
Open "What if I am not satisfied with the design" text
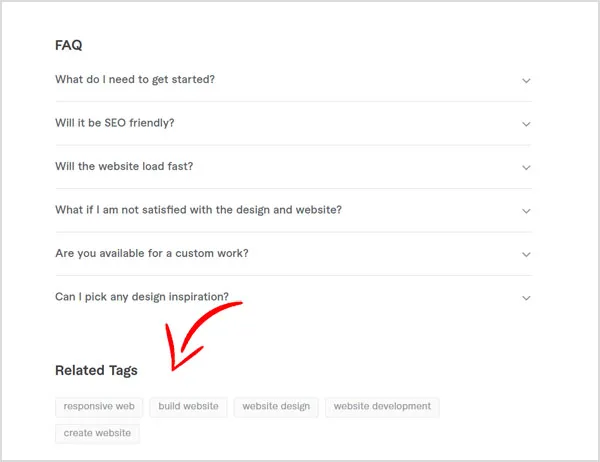199,210
